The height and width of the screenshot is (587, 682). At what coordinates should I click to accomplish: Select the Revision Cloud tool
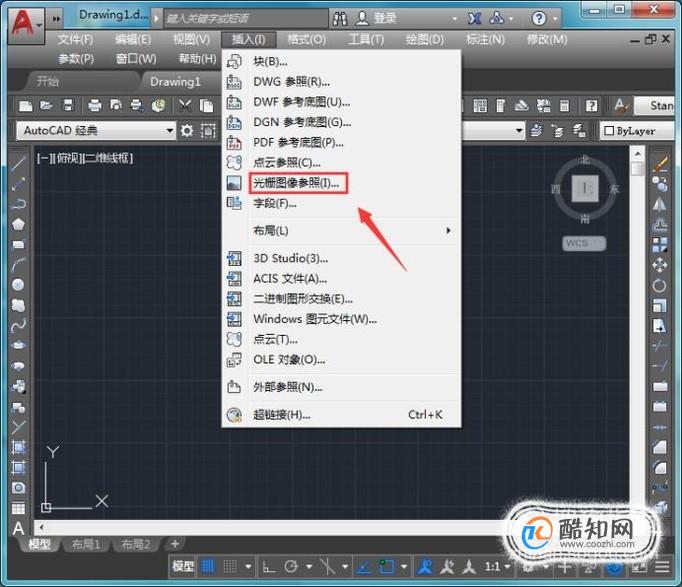point(18,305)
